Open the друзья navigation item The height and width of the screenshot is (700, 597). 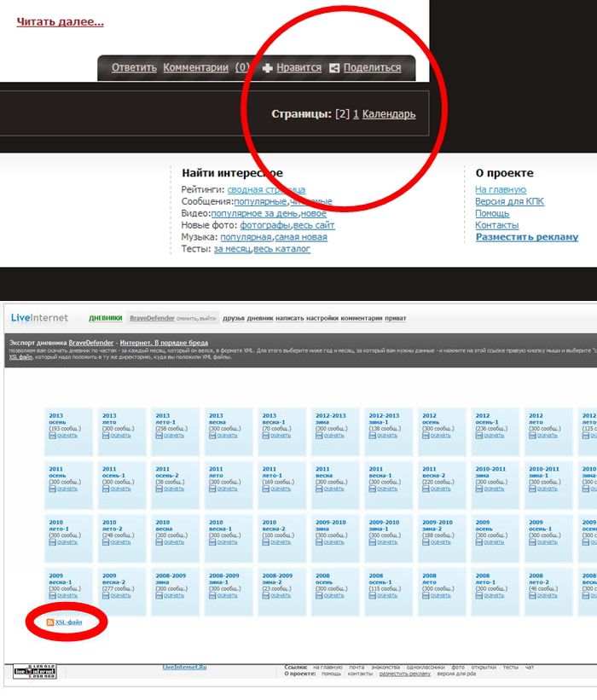[x=234, y=318]
